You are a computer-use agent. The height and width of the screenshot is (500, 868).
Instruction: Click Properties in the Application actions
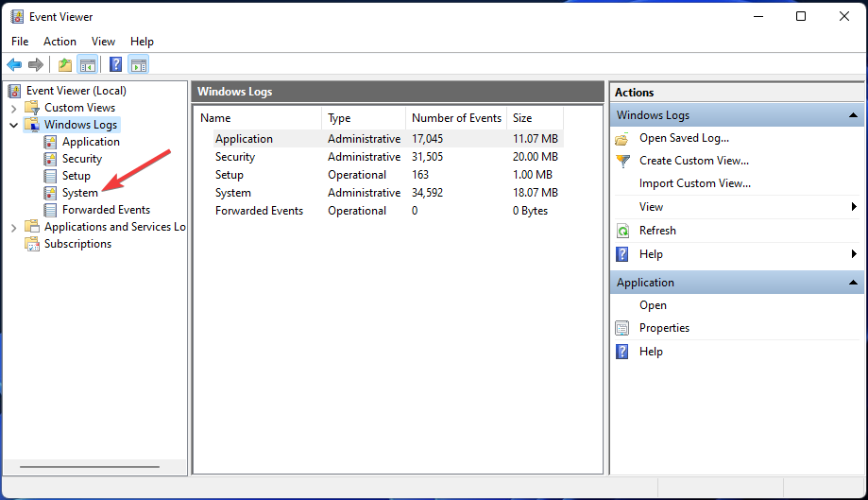pos(664,328)
